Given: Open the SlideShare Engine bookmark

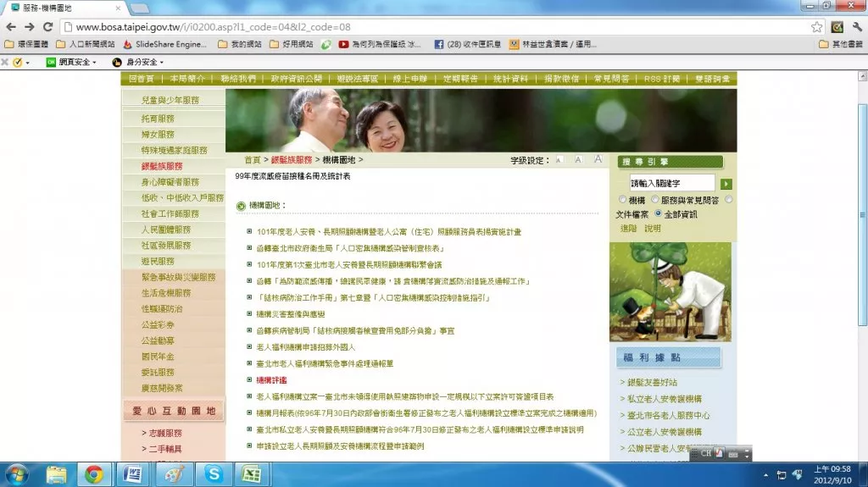Looking at the screenshot, I should point(165,44).
